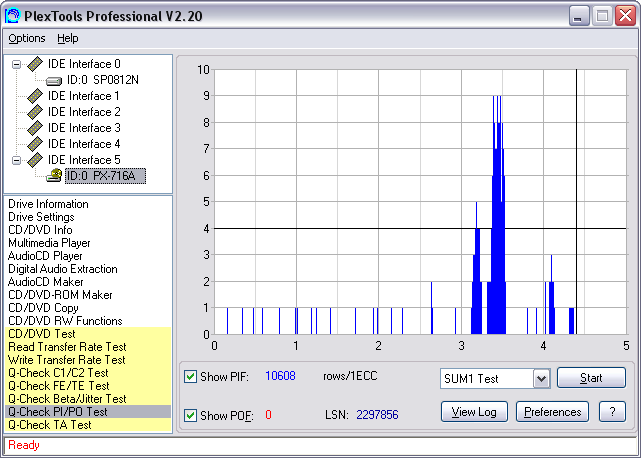Viewport: 641px width, 458px height.
Task: Click the View Log button
Action: coord(474,411)
